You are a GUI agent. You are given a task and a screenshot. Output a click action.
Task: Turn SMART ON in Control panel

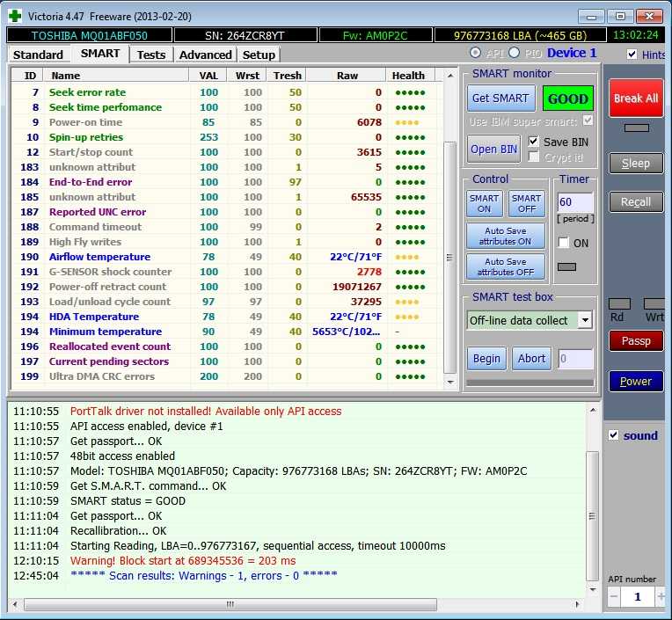pyautogui.click(x=484, y=203)
